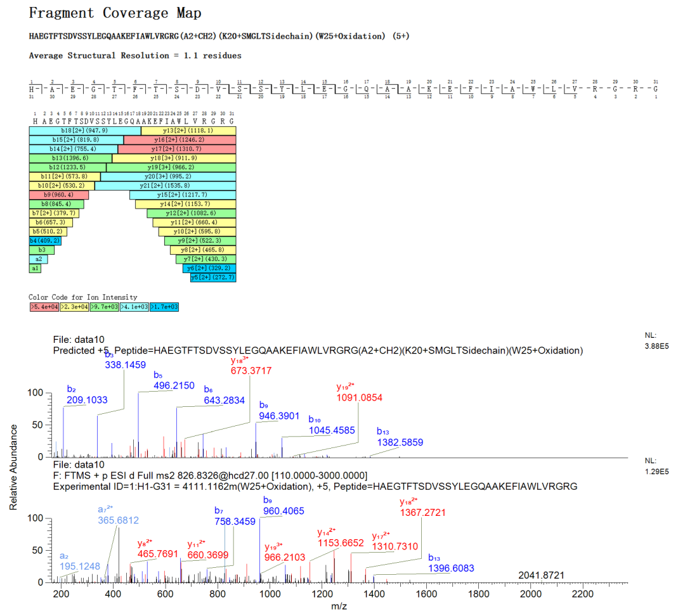
Task: Select the y5[2+] (272.7) fragment bar
Action: (213, 278)
